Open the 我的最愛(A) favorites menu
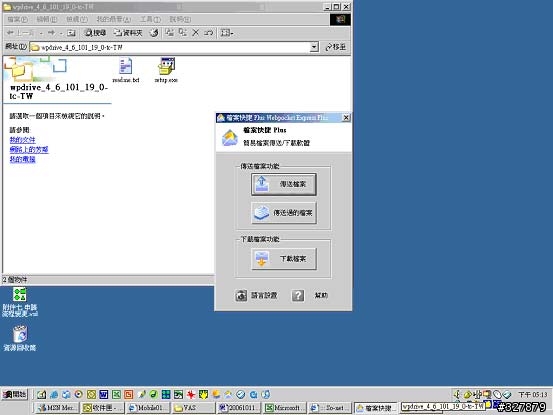This screenshot has height=415, width=553. pyautogui.click(x=114, y=19)
